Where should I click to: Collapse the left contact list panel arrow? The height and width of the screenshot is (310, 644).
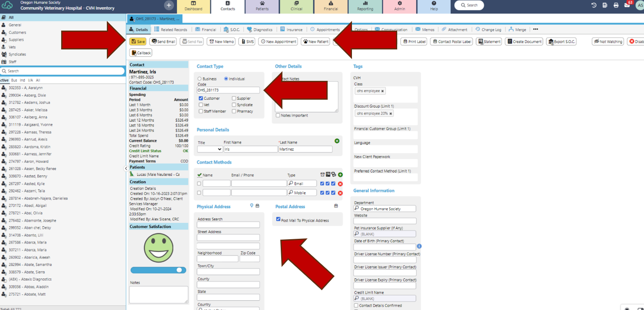coord(126,168)
